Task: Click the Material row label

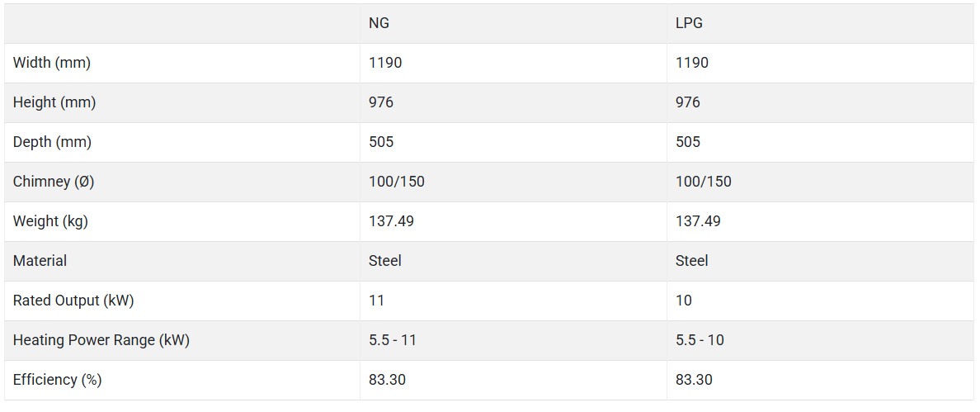Action: coord(40,261)
